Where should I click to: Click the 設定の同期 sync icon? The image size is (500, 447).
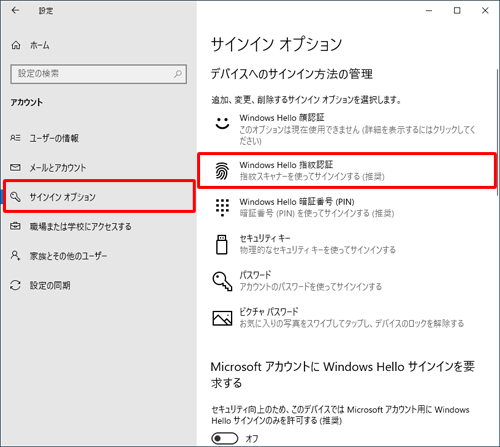click(x=15, y=285)
